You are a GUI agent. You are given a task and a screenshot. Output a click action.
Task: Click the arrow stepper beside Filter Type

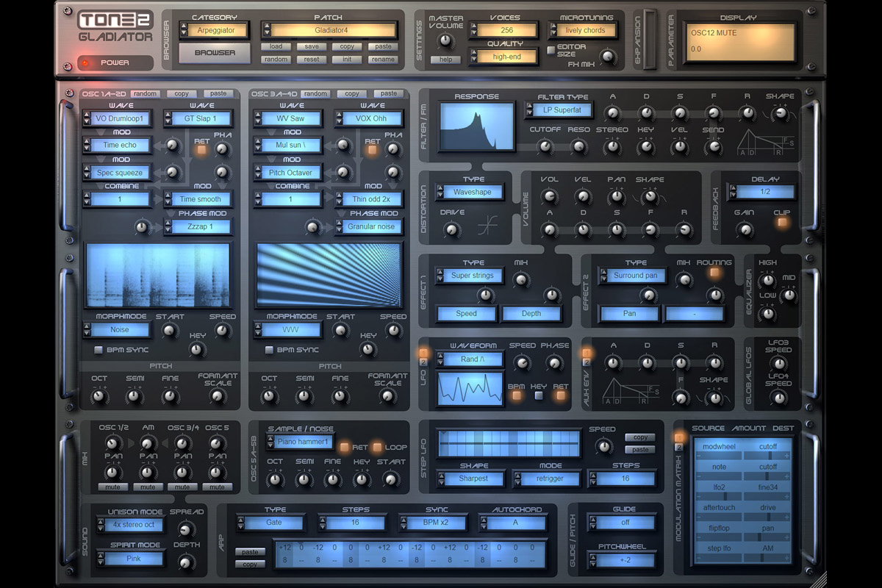[x=528, y=110]
